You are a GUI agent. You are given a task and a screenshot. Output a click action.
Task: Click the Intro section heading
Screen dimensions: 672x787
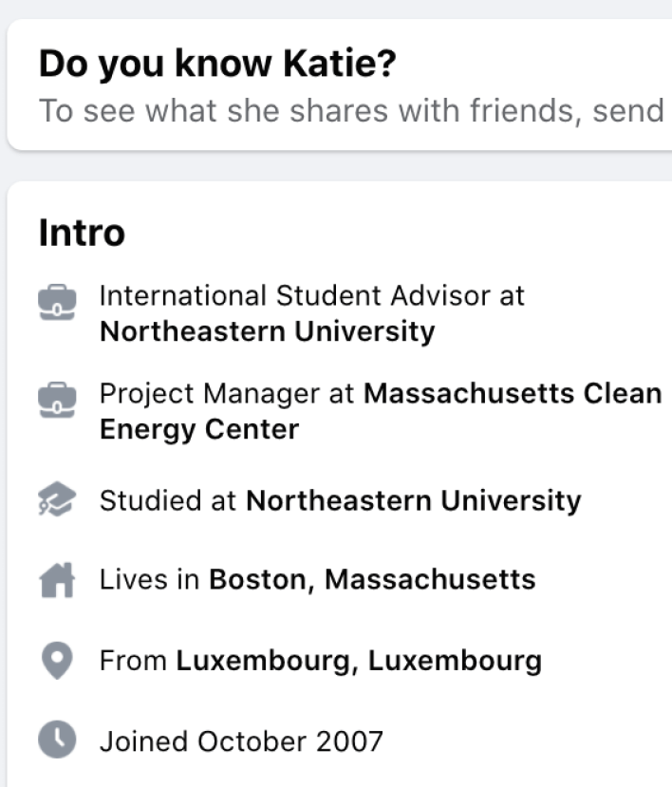82,233
